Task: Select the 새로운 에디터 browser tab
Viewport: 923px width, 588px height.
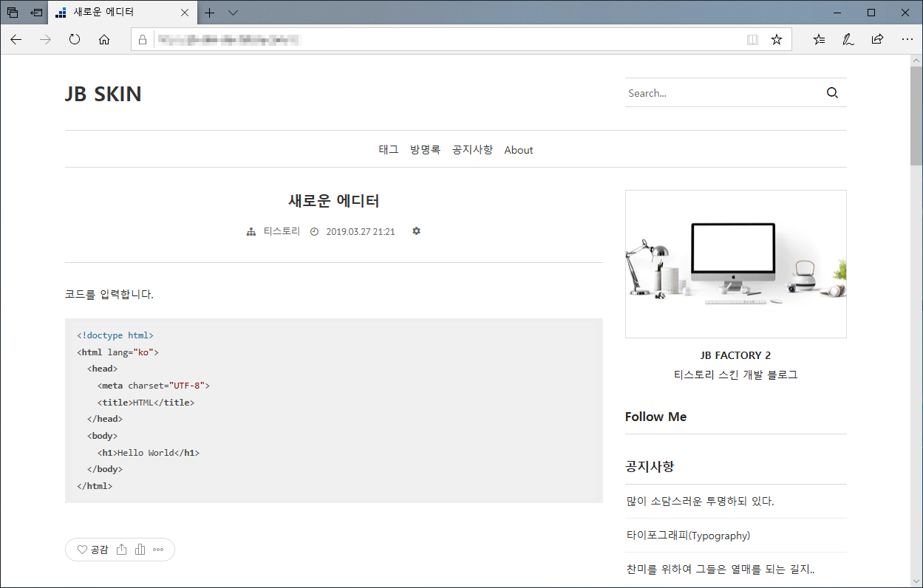Action: coord(123,13)
